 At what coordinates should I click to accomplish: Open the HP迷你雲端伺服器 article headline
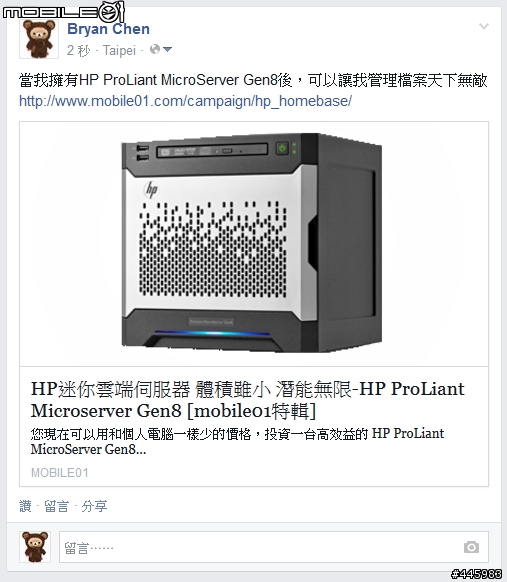click(248, 400)
